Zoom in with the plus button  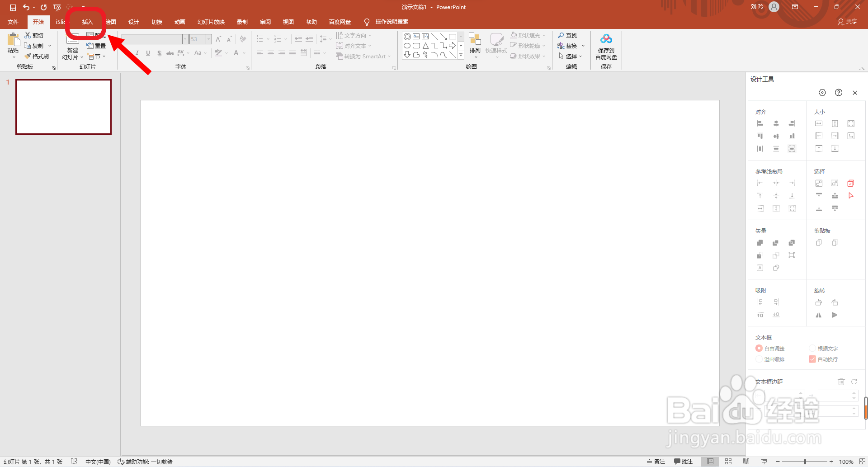(831, 462)
